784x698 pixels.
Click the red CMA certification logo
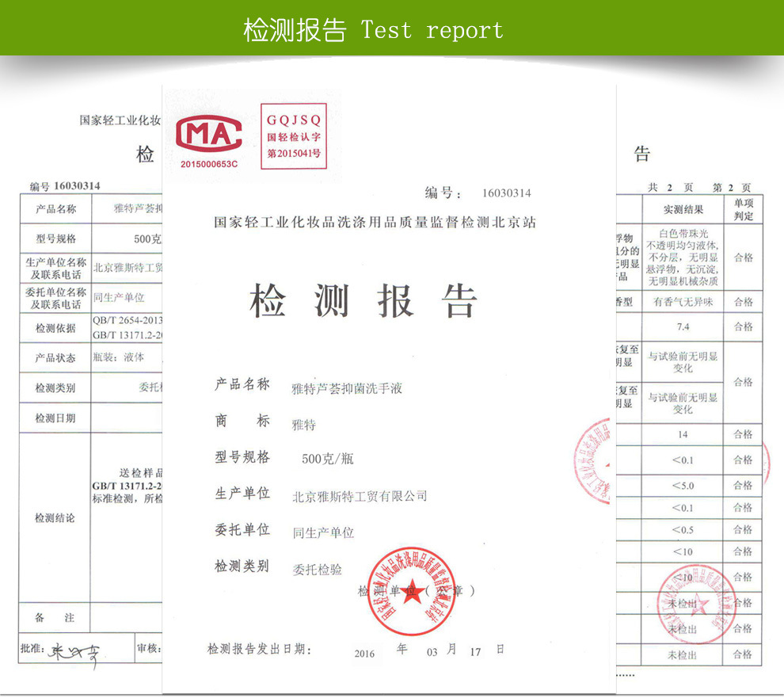[209, 136]
